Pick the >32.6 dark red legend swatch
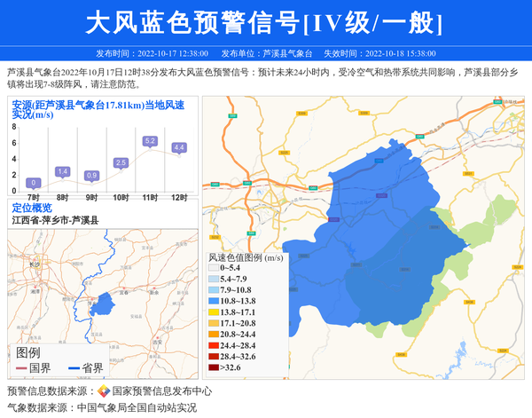532x418 pixels. coord(213,367)
